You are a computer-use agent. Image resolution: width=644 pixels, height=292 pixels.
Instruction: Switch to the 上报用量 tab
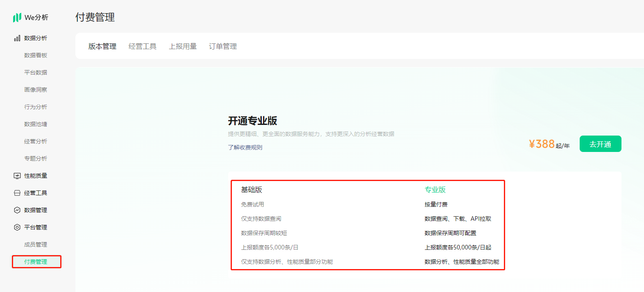(183, 46)
